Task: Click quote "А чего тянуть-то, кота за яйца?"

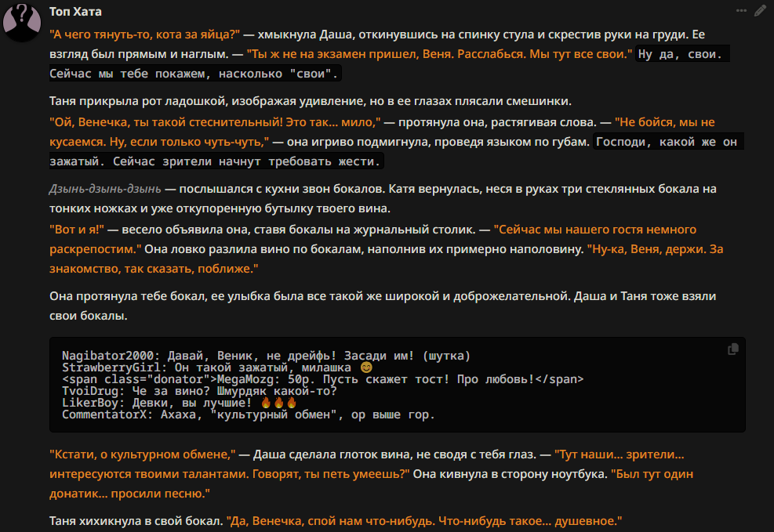Action: pyautogui.click(x=144, y=34)
